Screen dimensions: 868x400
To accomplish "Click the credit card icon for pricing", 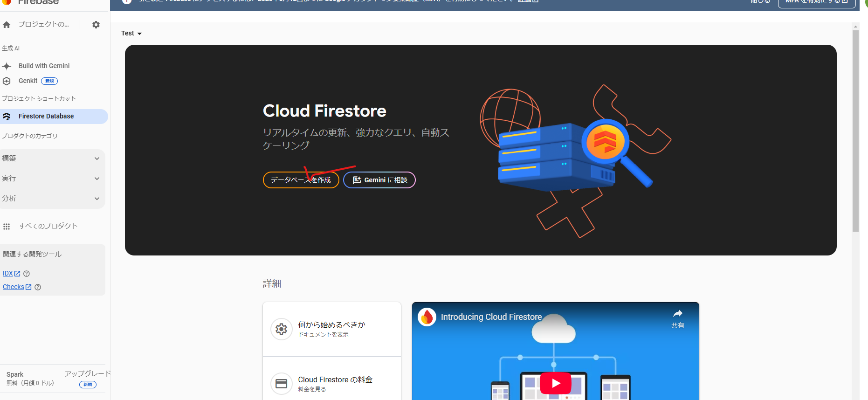I will (282, 384).
